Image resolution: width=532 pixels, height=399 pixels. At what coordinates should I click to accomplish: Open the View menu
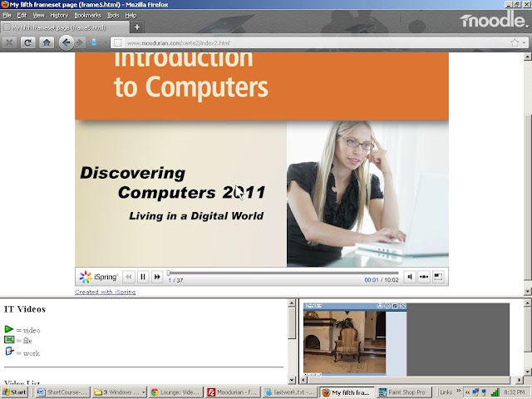pos(38,15)
